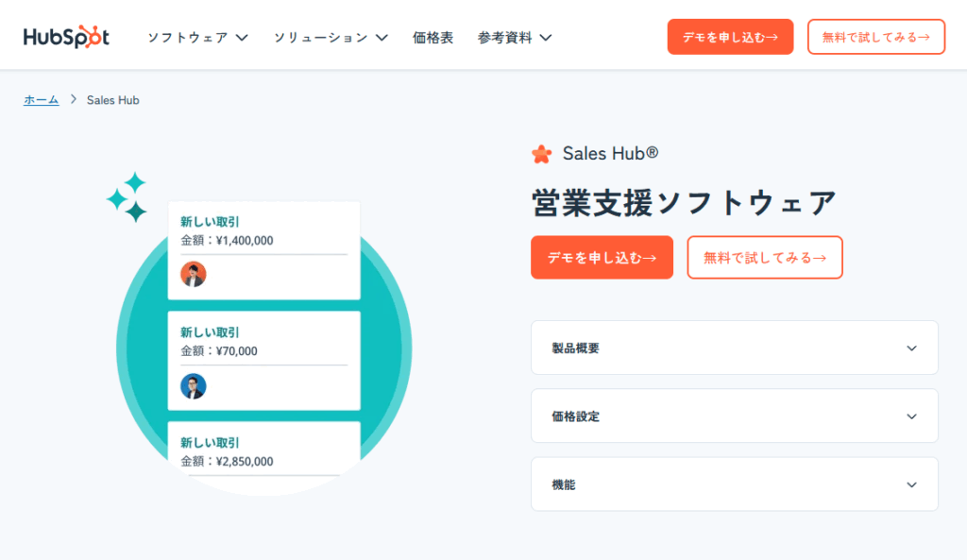
Task: Open the 参考資料 menu
Action: [515, 38]
